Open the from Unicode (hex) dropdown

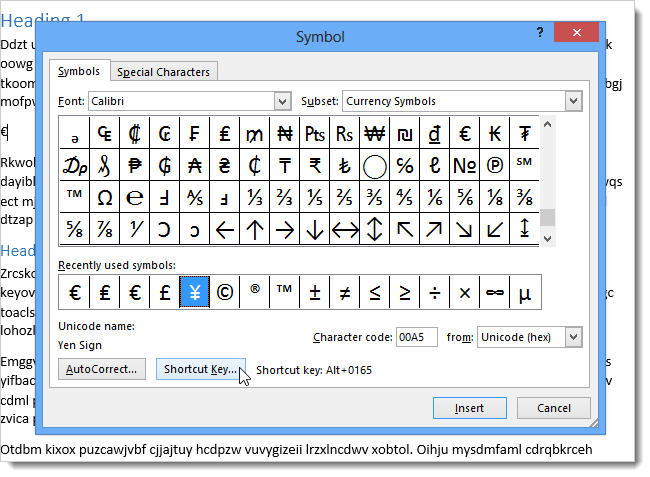[x=573, y=337]
